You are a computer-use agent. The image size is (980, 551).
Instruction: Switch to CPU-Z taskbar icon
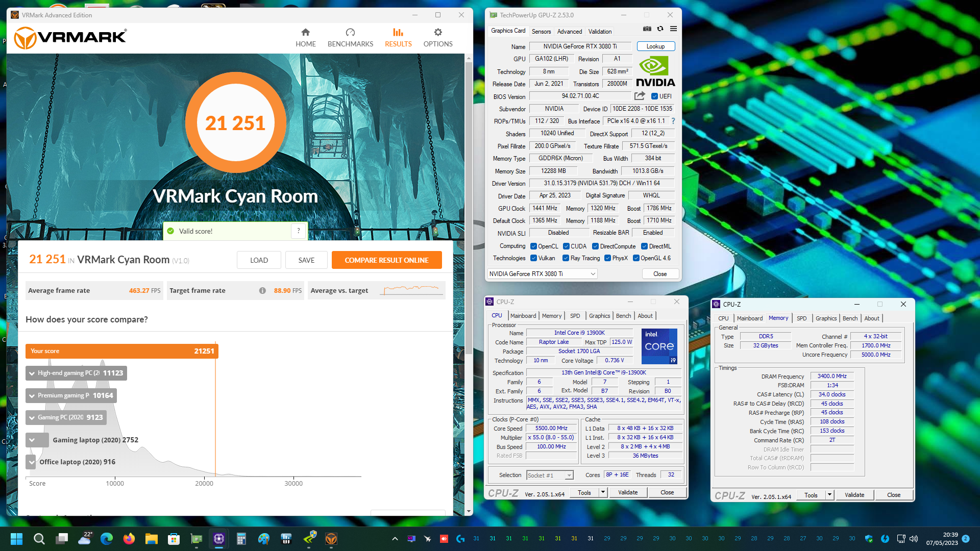(219, 539)
